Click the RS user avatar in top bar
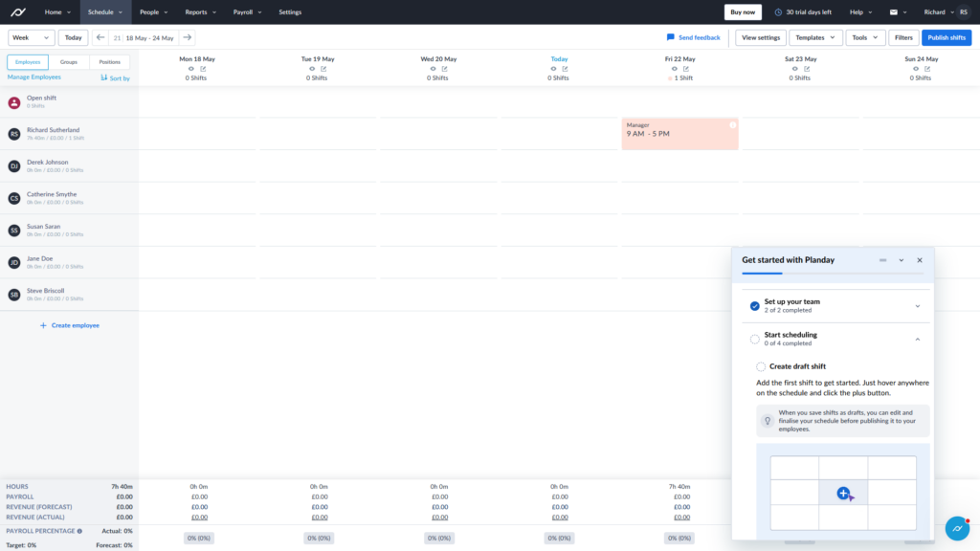This screenshot has height=551, width=980. tap(964, 11)
